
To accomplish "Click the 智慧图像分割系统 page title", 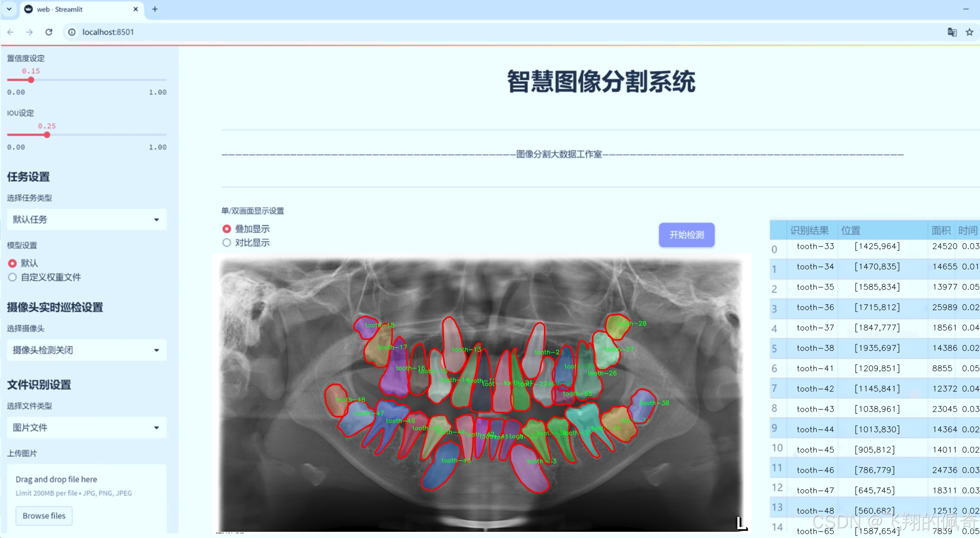I will [601, 81].
